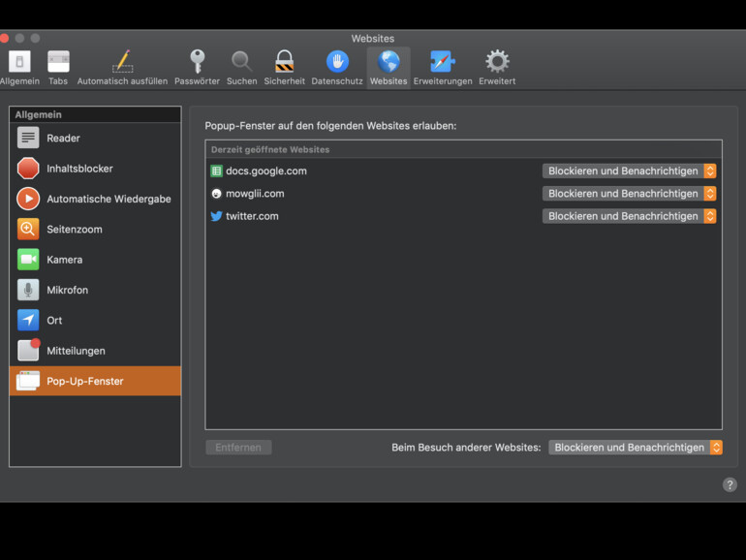746x560 pixels.
Task: Select the Mitteilungen notification icon
Action: 28,351
